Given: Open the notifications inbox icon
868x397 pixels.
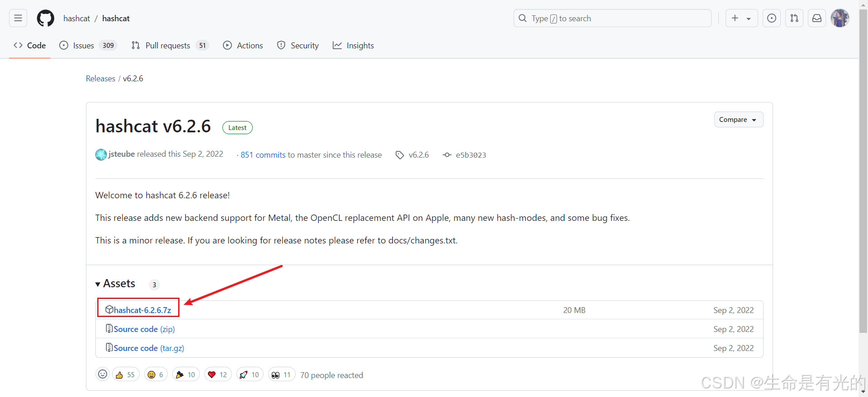Looking at the screenshot, I should 817,18.
